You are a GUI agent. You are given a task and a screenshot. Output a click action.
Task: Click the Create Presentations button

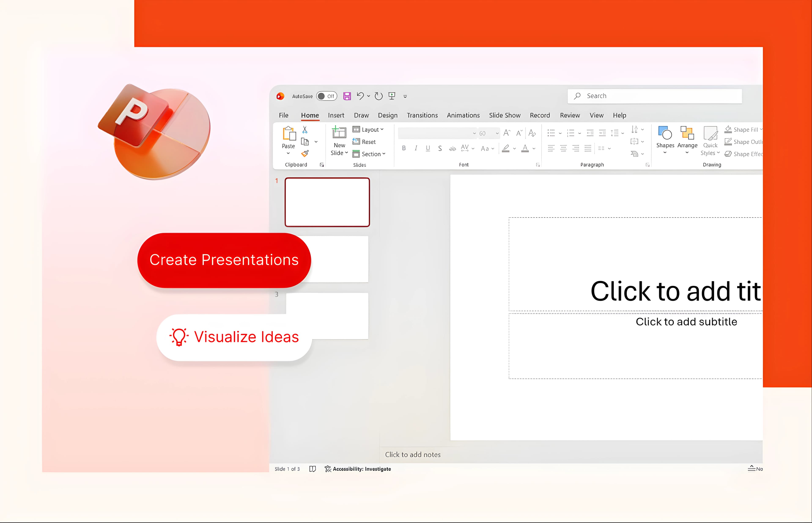click(x=224, y=260)
